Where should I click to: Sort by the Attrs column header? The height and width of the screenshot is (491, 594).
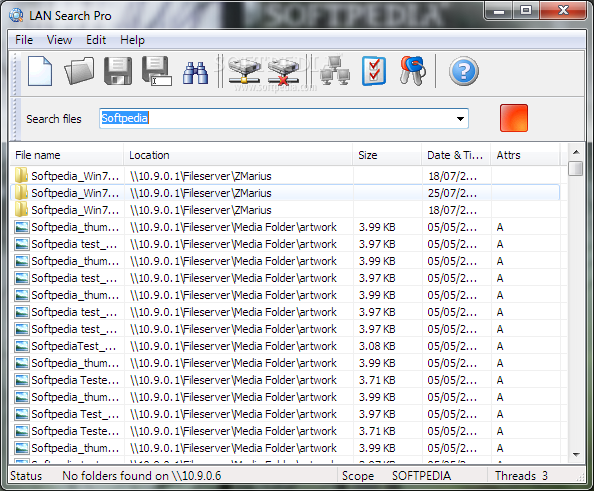(525, 155)
